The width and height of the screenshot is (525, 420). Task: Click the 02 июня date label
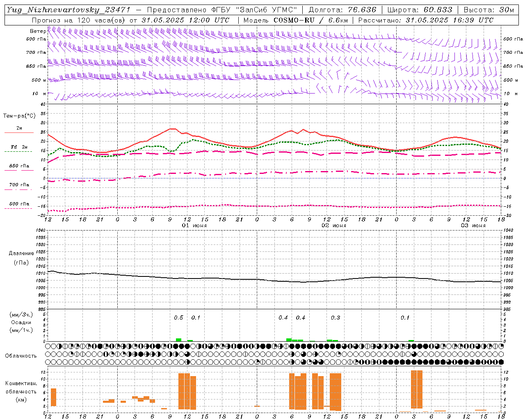tap(334, 226)
